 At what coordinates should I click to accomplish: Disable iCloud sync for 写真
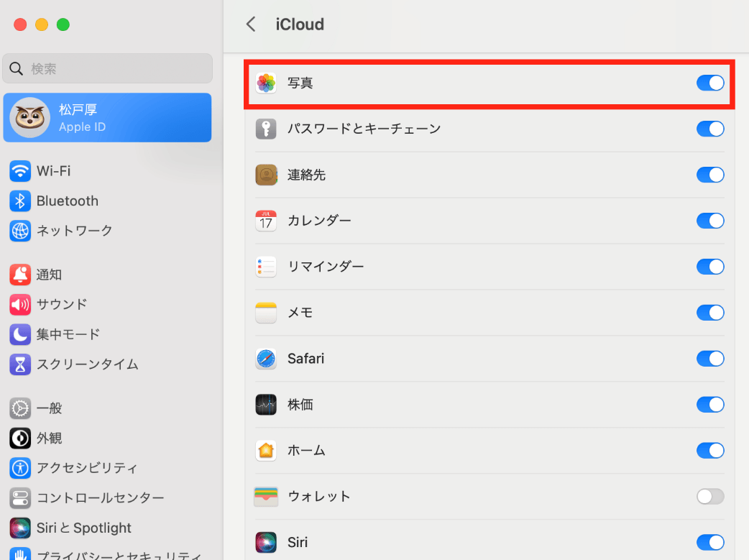point(709,83)
